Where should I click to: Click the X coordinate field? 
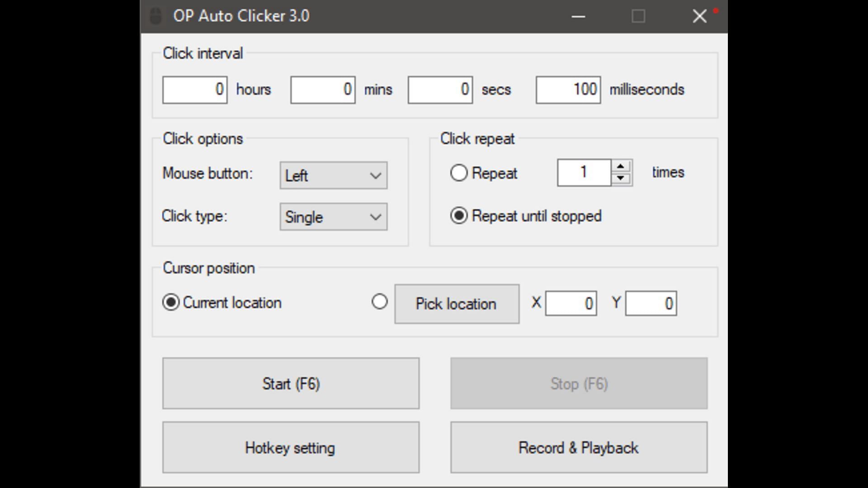tap(571, 303)
